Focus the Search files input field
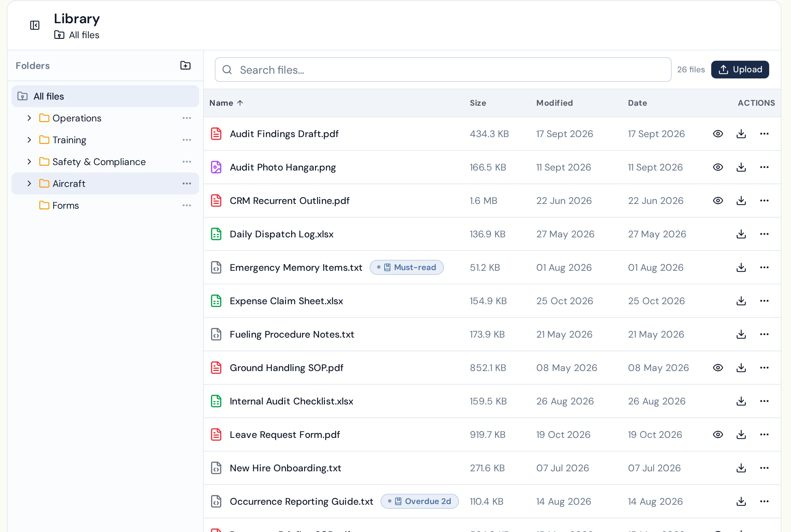791x532 pixels. tap(443, 70)
